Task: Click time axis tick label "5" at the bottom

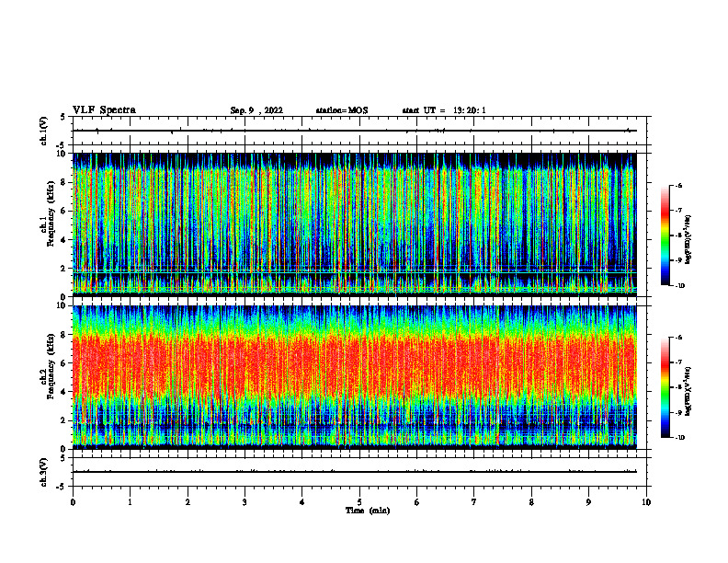Action: tap(359, 502)
